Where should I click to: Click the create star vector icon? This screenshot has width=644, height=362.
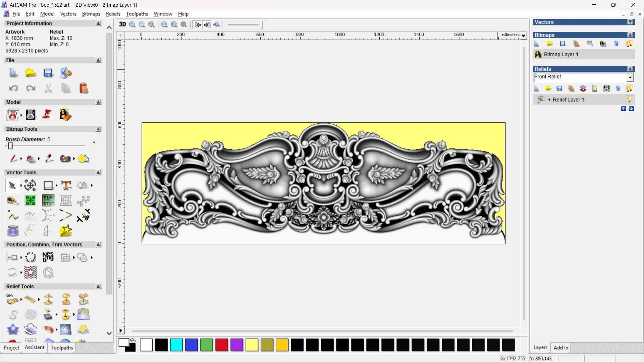tap(66, 231)
